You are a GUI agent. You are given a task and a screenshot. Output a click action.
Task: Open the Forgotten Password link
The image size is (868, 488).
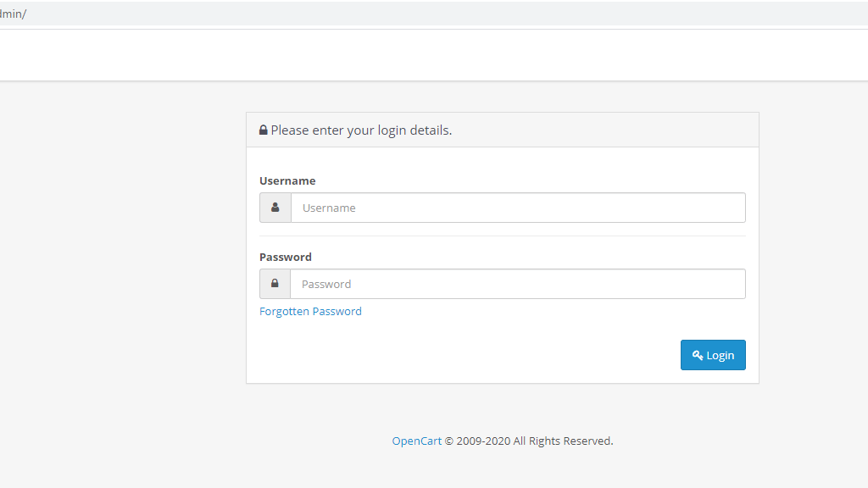point(310,311)
